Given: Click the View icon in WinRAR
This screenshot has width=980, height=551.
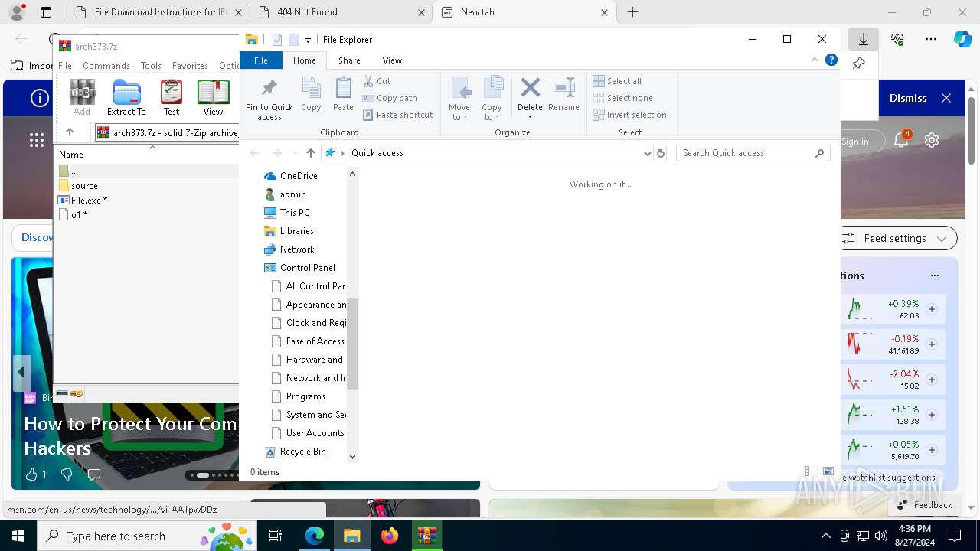Looking at the screenshot, I should (213, 97).
